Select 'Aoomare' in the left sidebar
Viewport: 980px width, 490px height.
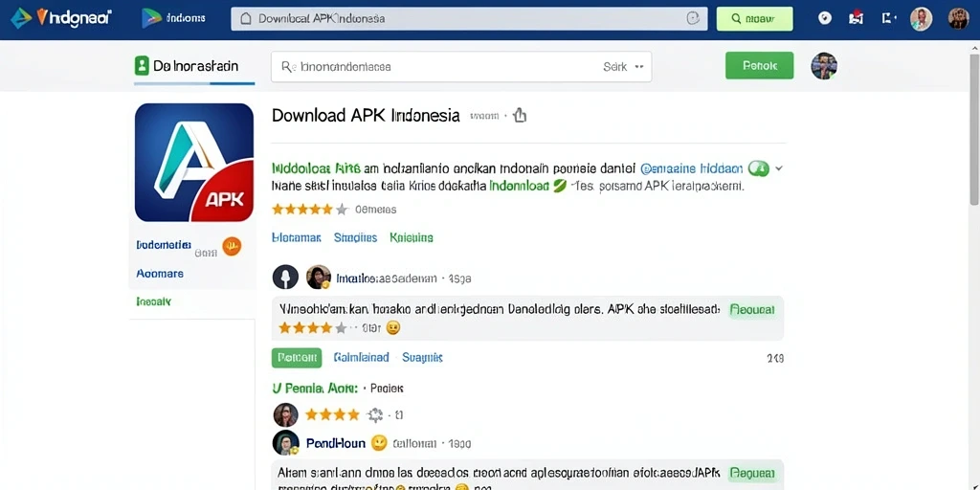[160, 274]
